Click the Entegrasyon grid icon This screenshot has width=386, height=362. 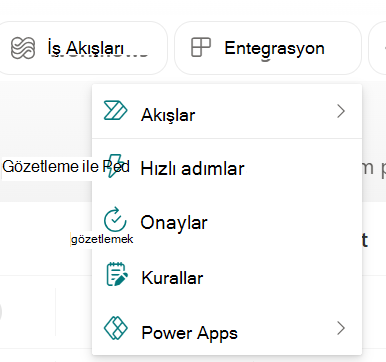(x=201, y=47)
